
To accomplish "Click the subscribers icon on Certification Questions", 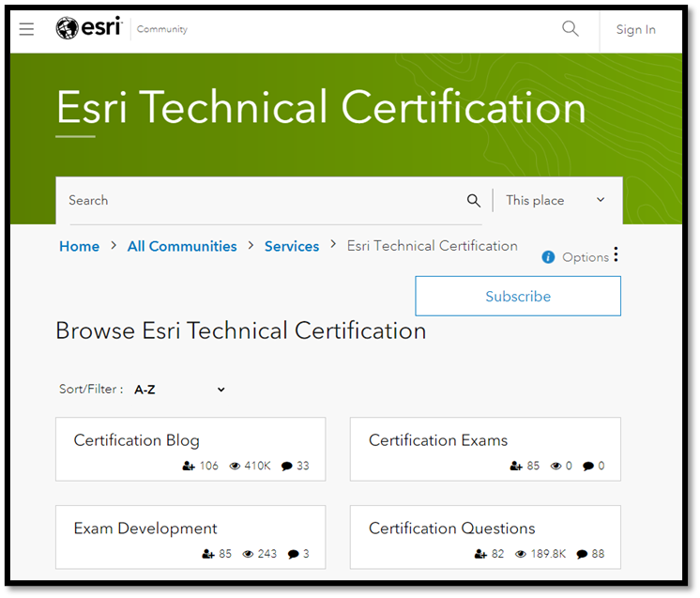I will click(x=480, y=554).
